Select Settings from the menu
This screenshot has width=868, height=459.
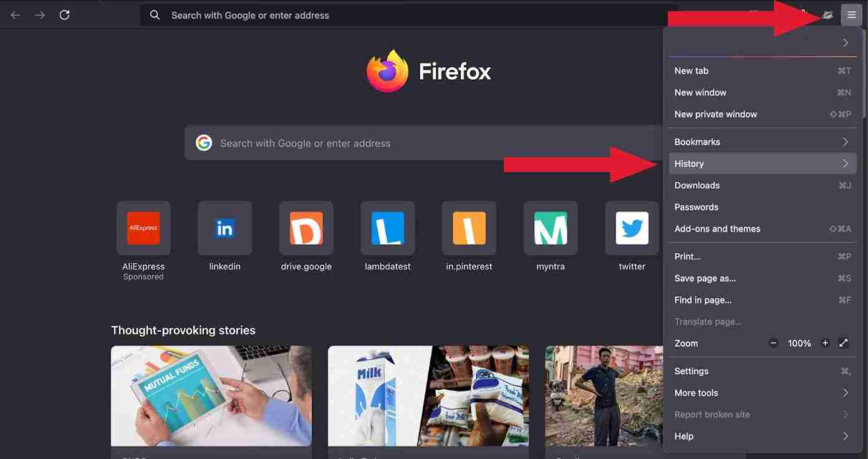point(691,371)
